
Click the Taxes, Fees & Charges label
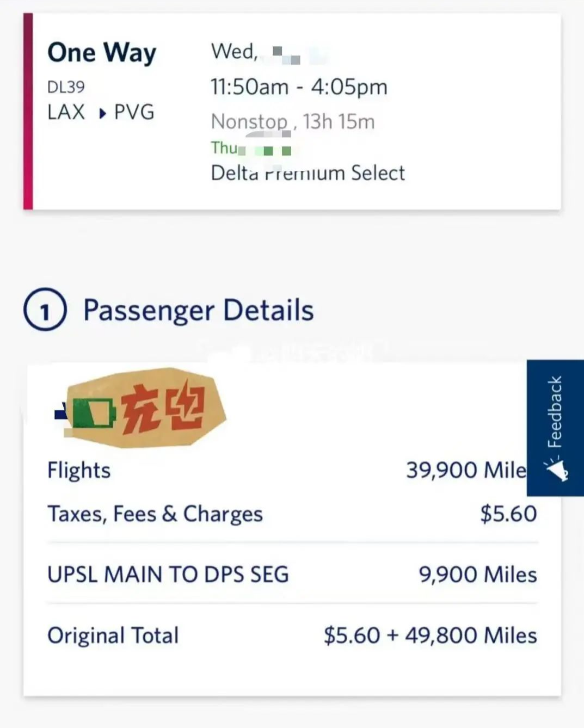155,514
